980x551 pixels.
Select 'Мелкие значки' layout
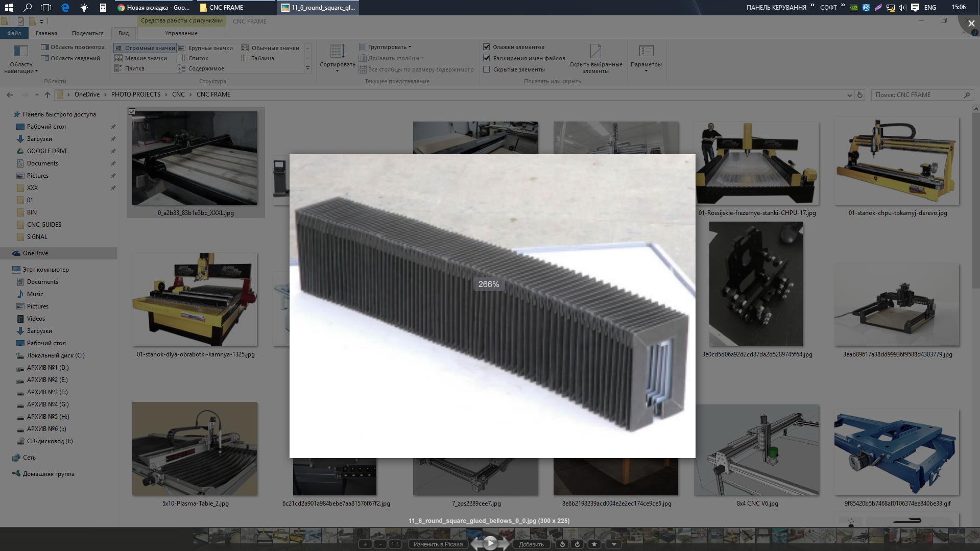141,58
